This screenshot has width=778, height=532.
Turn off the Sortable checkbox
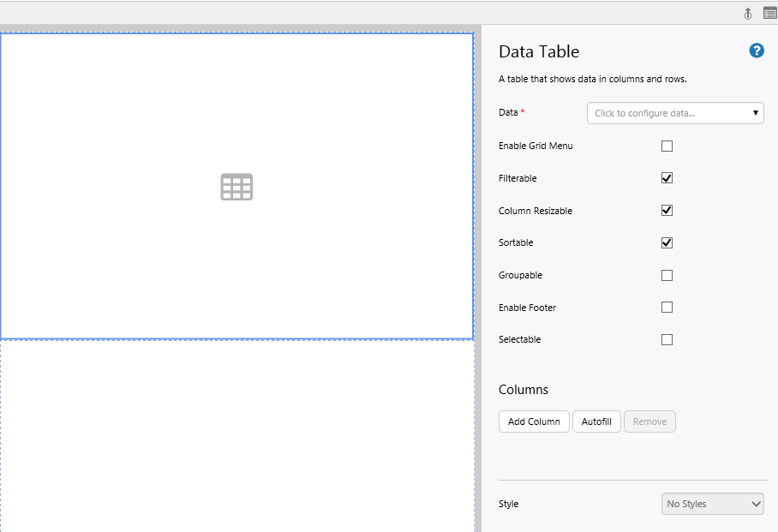[x=667, y=242]
